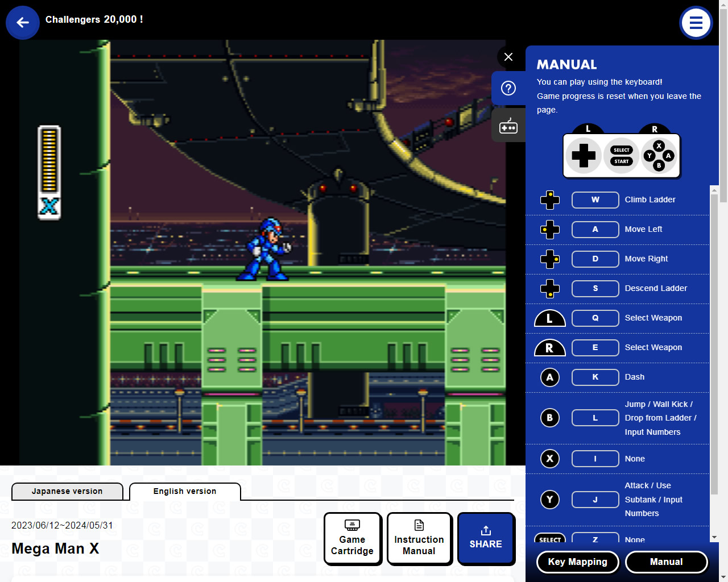Select the S key mapping box
The width and height of the screenshot is (728, 582).
(x=595, y=289)
